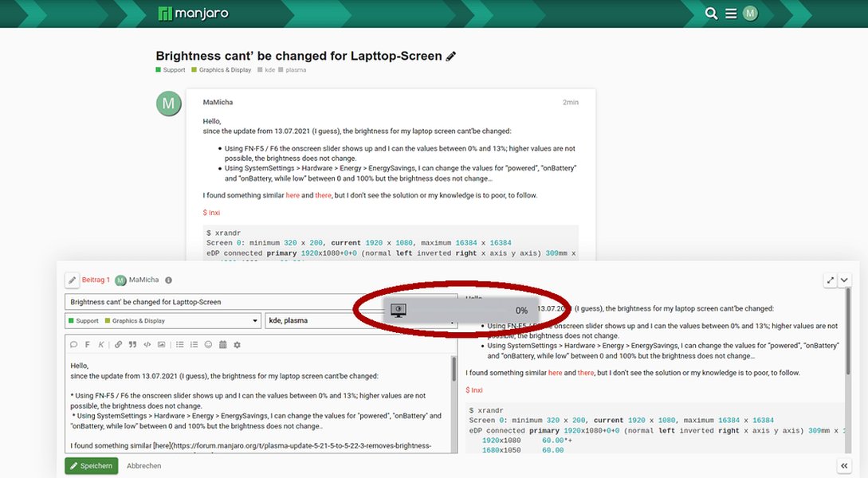Insert a bulleted list
The height and width of the screenshot is (478, 868).
180,345
